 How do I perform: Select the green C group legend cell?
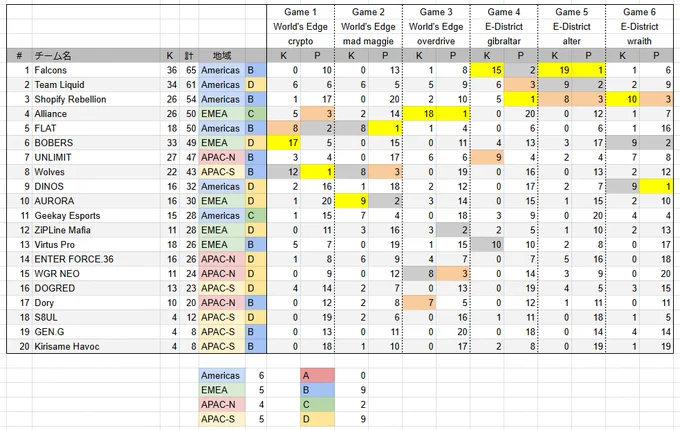pyautogui.click(x=317, y=404)
